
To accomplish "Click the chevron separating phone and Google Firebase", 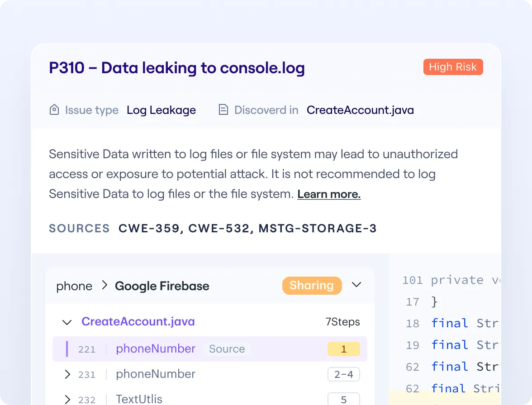I will point(104,286).
